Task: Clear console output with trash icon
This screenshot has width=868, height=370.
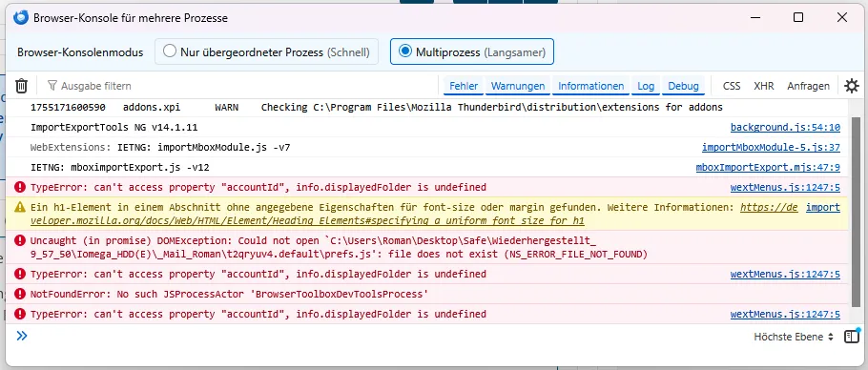Action: 21,86
